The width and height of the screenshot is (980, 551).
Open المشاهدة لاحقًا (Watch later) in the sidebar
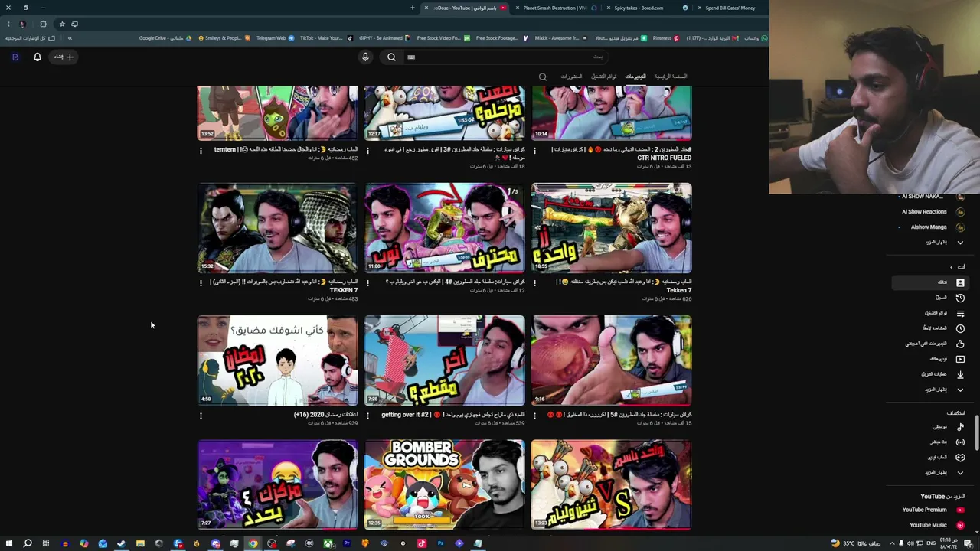coord(943,328)
